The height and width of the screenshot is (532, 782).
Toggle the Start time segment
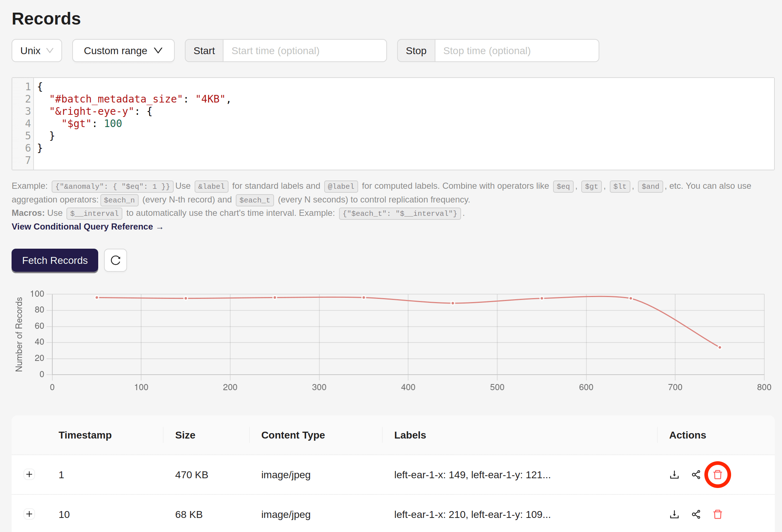click(204, 51)
